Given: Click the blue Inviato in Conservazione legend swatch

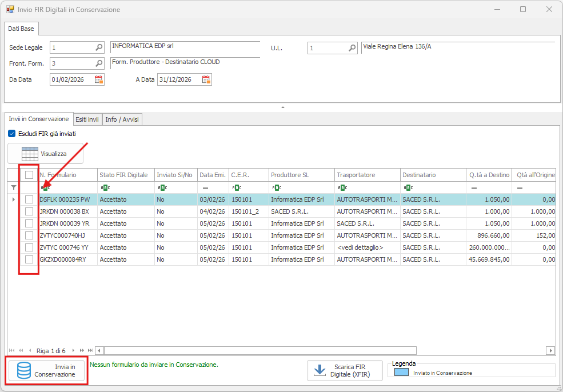Looking at the screenshot, I should coord(402,373).
